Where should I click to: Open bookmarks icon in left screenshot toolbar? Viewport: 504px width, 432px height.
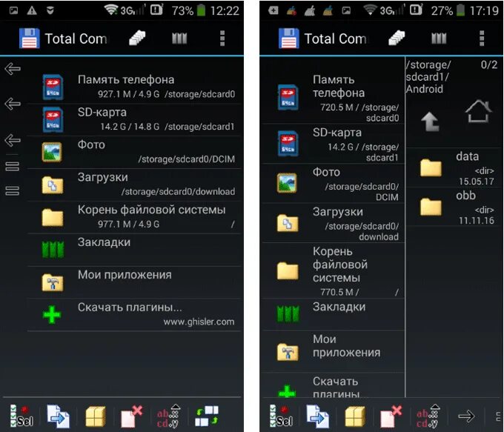coord(179,39)
